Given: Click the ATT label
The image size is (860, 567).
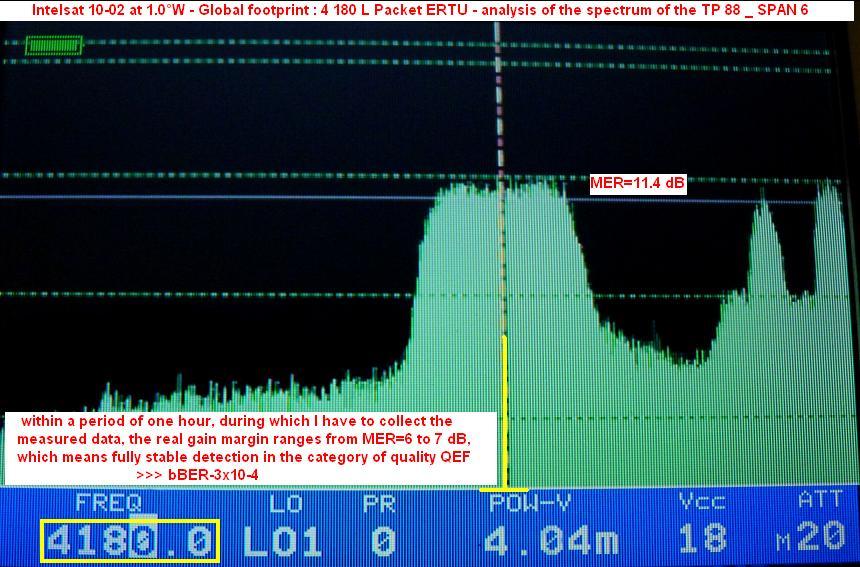Looking at the screenshot, I should (x=820, y=499).
